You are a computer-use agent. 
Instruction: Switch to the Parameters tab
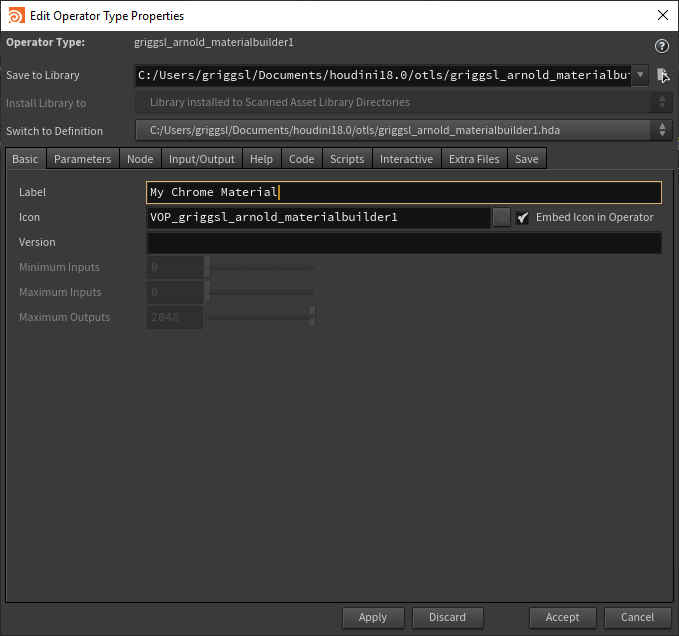82,159
